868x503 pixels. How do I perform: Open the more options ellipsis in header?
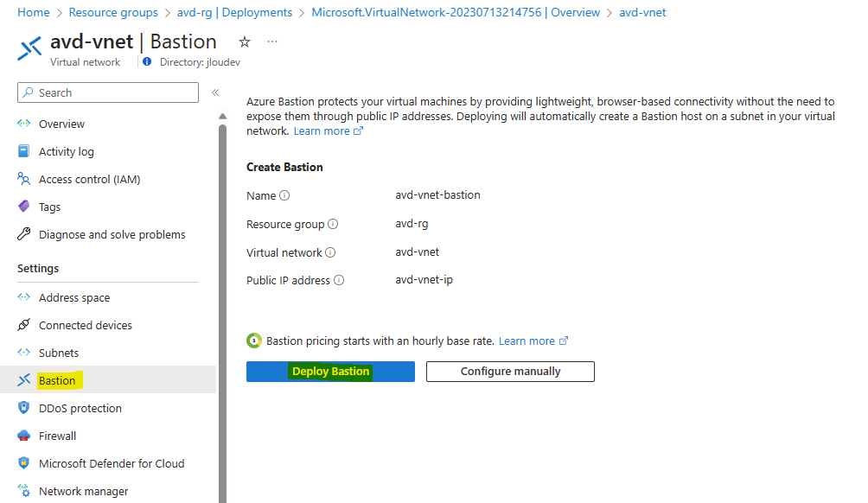271,42
